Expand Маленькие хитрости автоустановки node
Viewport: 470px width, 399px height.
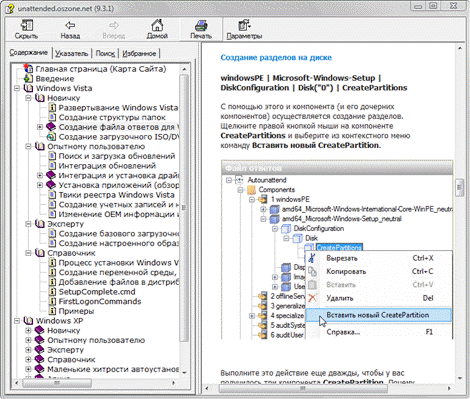click(28, 369)
